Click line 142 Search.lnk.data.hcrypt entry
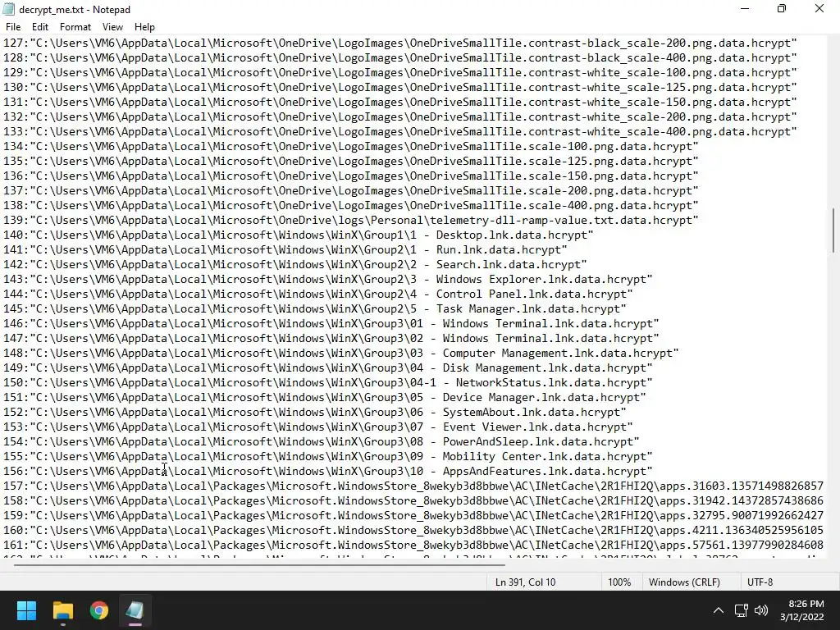Screen dimensions: 840x630 pyautogui.click(x=295, y=265)
